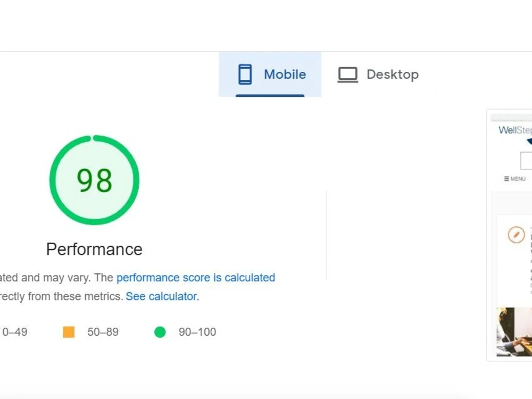
Task: Click the MENU hamburger in page preview
Action: tap(514, 179)
